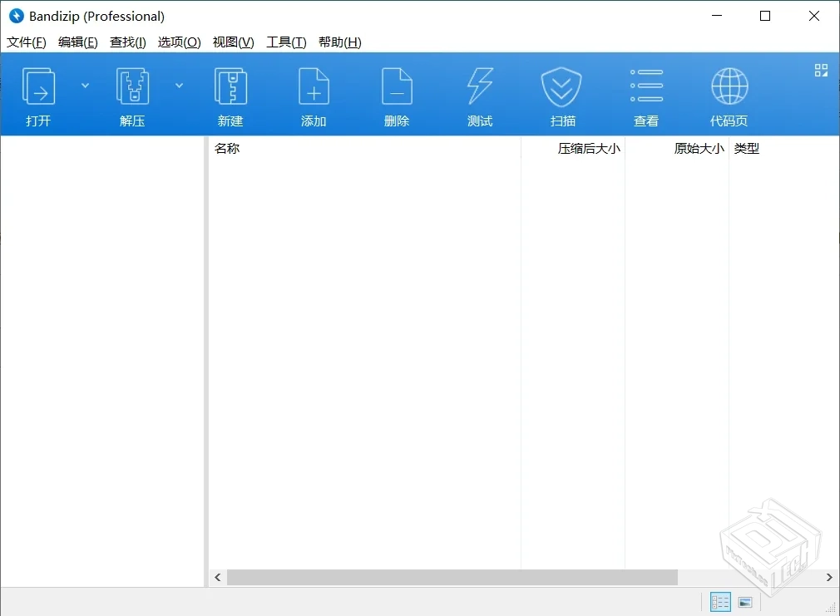Start a virus scan with 扫描 icon
Image resolution: width=840 pixels, height=616 pixels.
562,87
